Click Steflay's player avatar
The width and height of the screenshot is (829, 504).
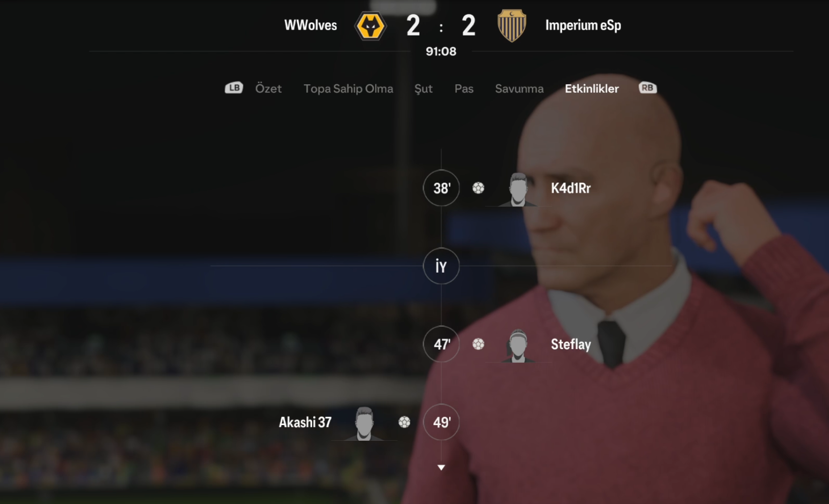pos(518,346)
